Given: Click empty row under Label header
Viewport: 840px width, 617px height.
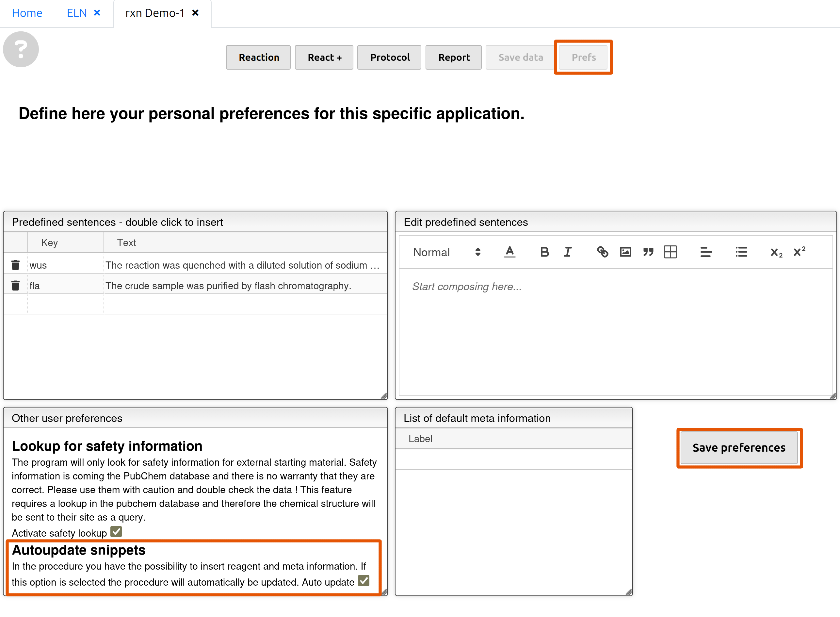Looking at the screenshot, I should point(513,459).
